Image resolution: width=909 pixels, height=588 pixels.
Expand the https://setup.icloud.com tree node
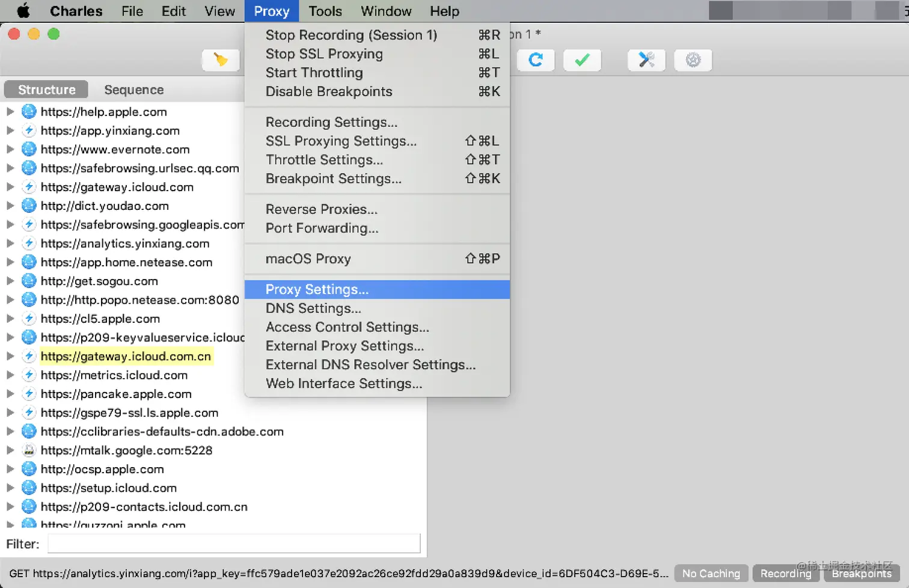point(10,488)
